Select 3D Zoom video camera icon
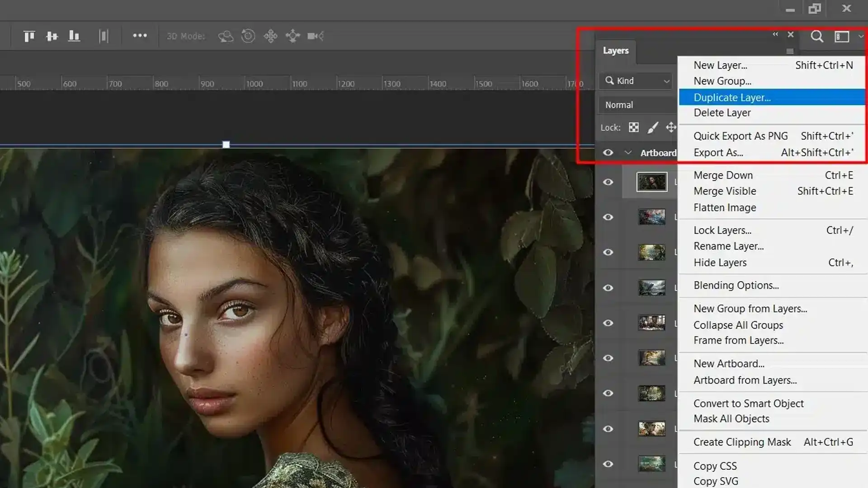The width and height of the screenshot is (868, 488). 316,36
